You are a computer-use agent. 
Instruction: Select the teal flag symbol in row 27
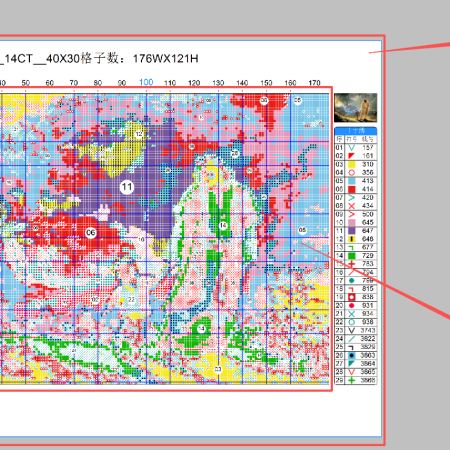[x=351, y=364]
